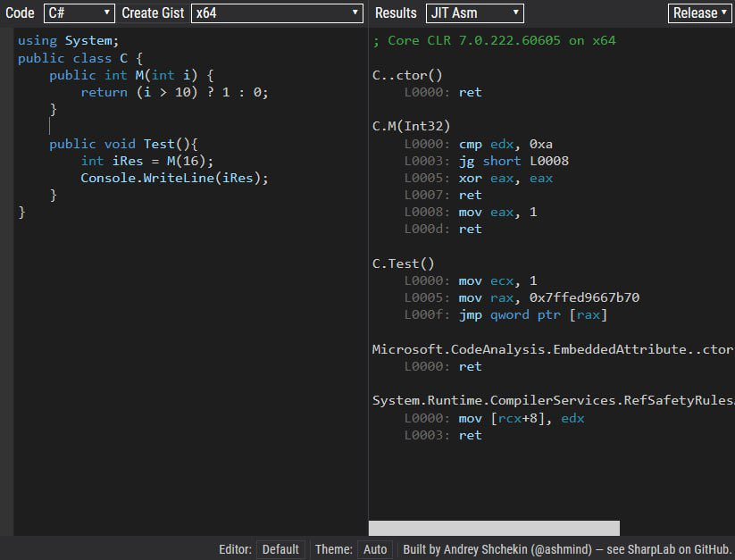Click the Results label in the toolbar
This screenshot has width=735, height=560.
(395, 13)
